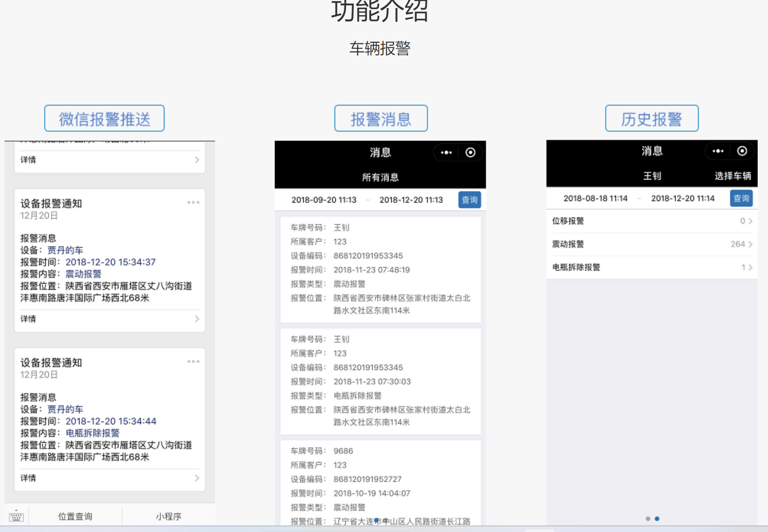Click 选择车辆 in the history header
Viewport: 768px width, 532px height.
(733, 176)
